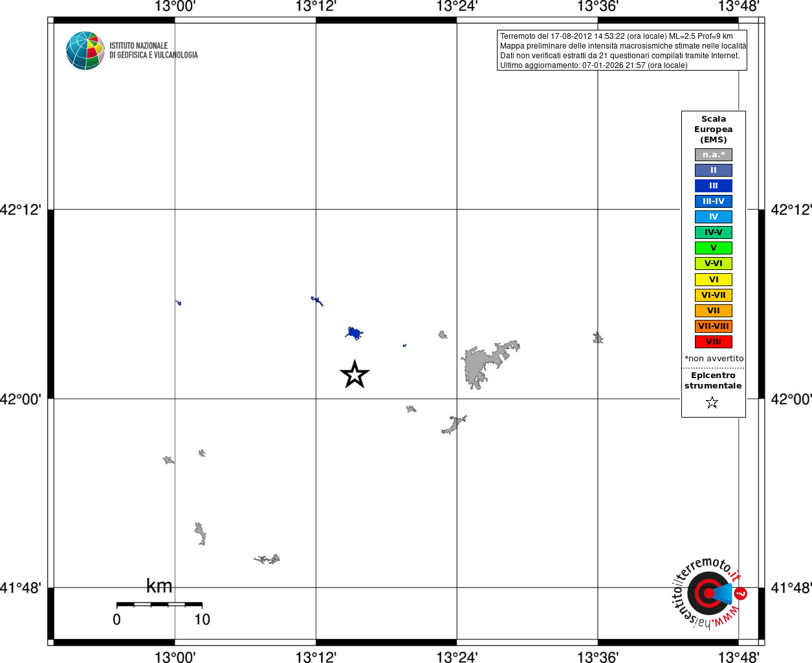Click the left 42°12' latitude label
812x663 pixels.
21,210
